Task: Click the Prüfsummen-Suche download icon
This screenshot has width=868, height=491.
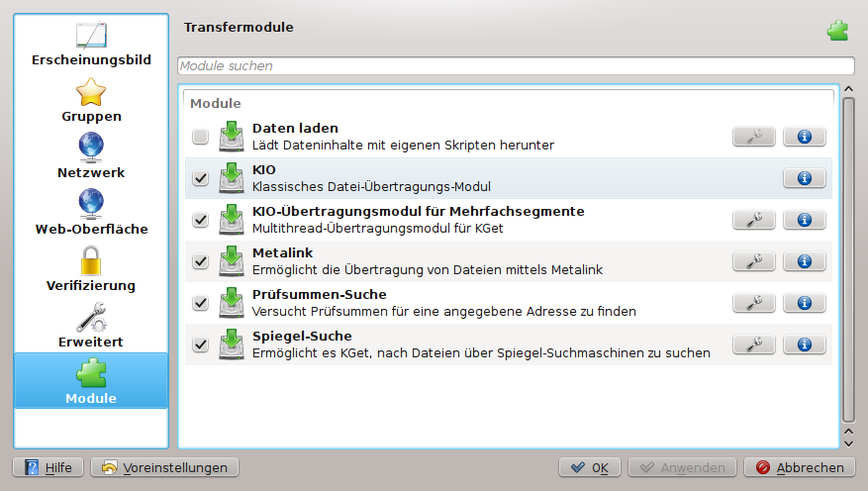Action: click(x=232, y=303)
